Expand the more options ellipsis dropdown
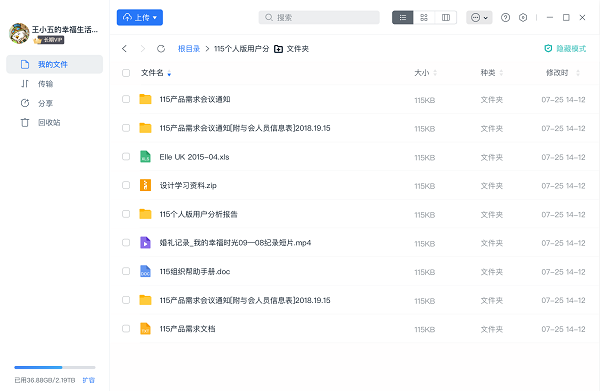600x391 pixels. pos(479,18)
